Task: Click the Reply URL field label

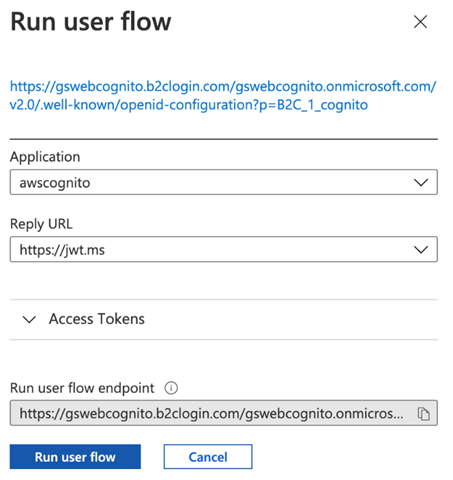Action: [x=41, y=224]
